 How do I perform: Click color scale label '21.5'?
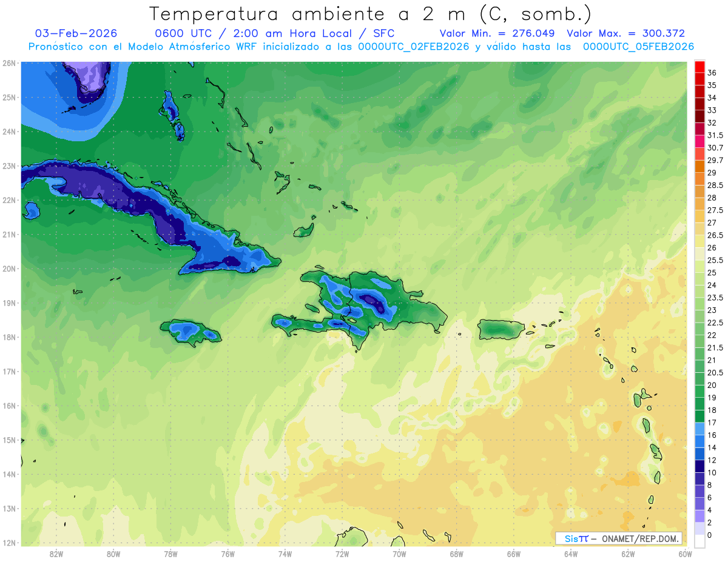point(715,347)
